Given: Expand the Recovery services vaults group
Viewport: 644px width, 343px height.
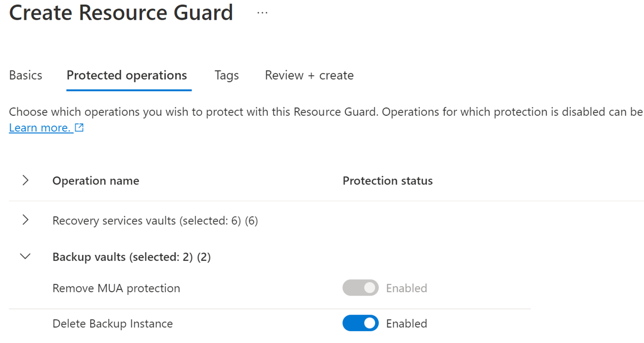Looking at the screenshot, I should point(25,220).
